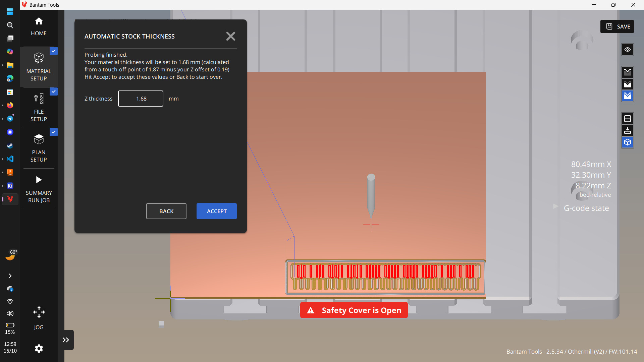Toggle the Material Setup completion checkbox
This screenshot has height=362, width=644.
54,51
